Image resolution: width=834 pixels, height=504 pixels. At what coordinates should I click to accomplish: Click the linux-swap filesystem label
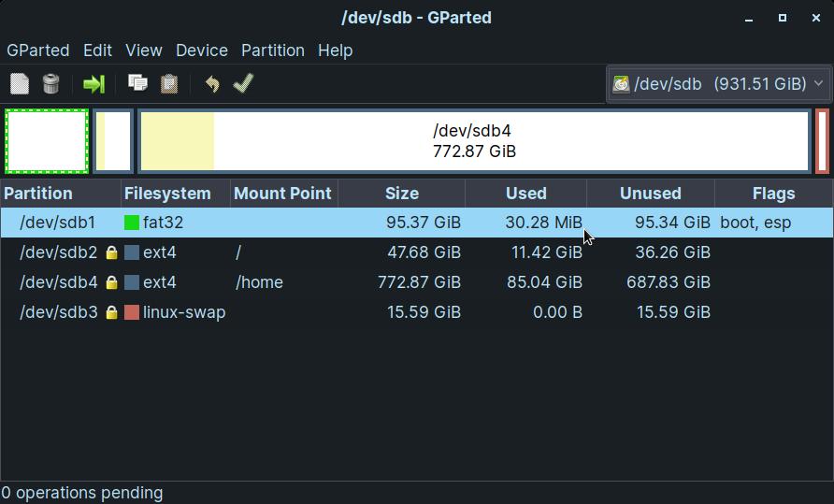(184, 312)
